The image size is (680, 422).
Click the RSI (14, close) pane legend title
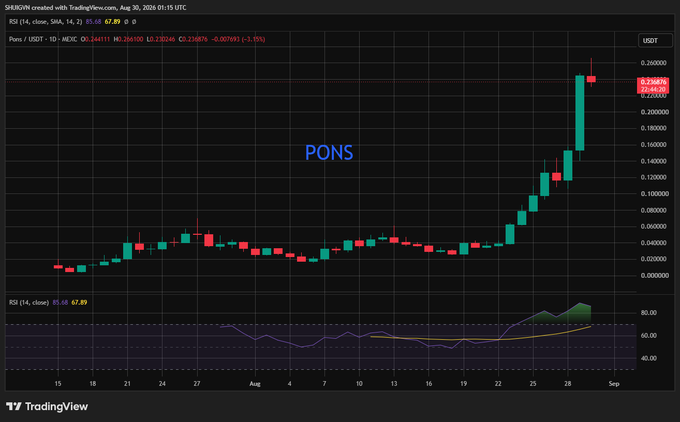[x=29, y=302]
